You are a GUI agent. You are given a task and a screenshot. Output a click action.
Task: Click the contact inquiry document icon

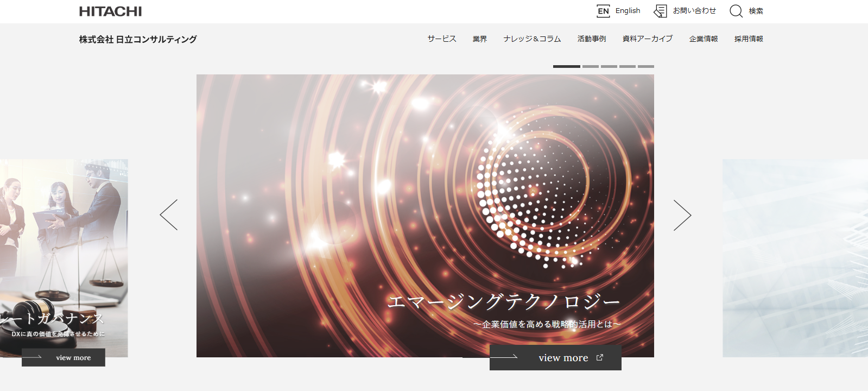coord(660,11)
